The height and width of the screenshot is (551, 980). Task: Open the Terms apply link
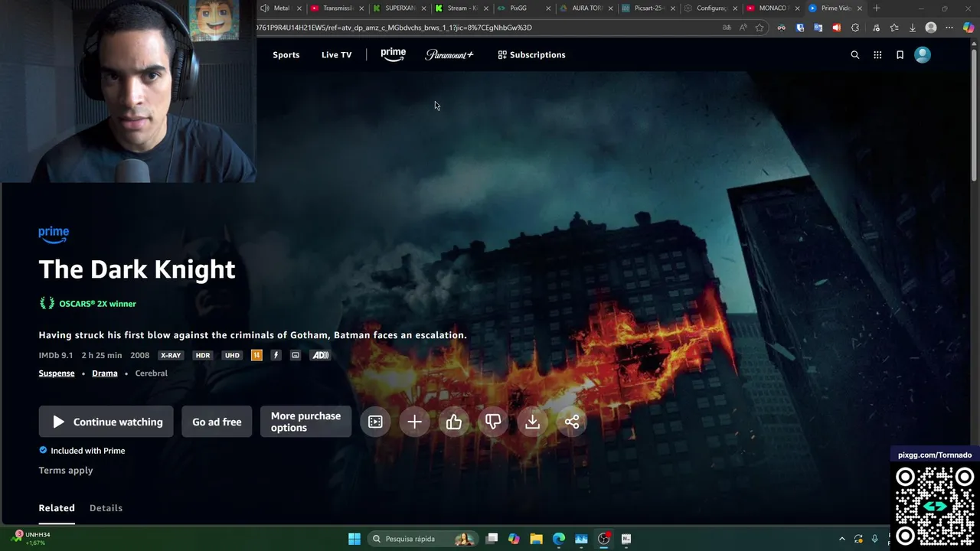coord(66,471)
